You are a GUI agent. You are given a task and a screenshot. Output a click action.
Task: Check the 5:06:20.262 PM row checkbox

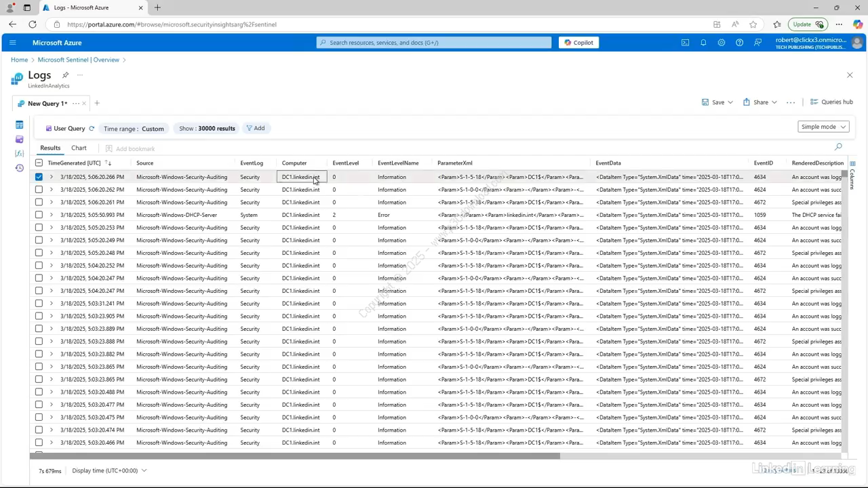(39, 190)
